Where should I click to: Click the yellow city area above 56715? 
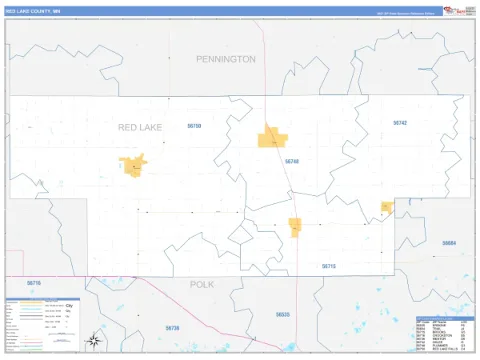pyautogui.click(x=295, y=228)
